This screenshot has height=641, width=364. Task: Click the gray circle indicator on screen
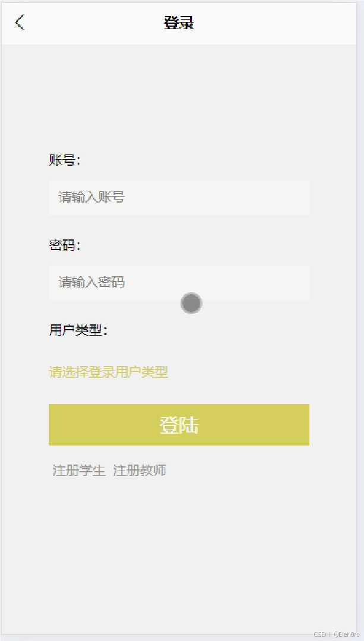(x=191, y=303)
